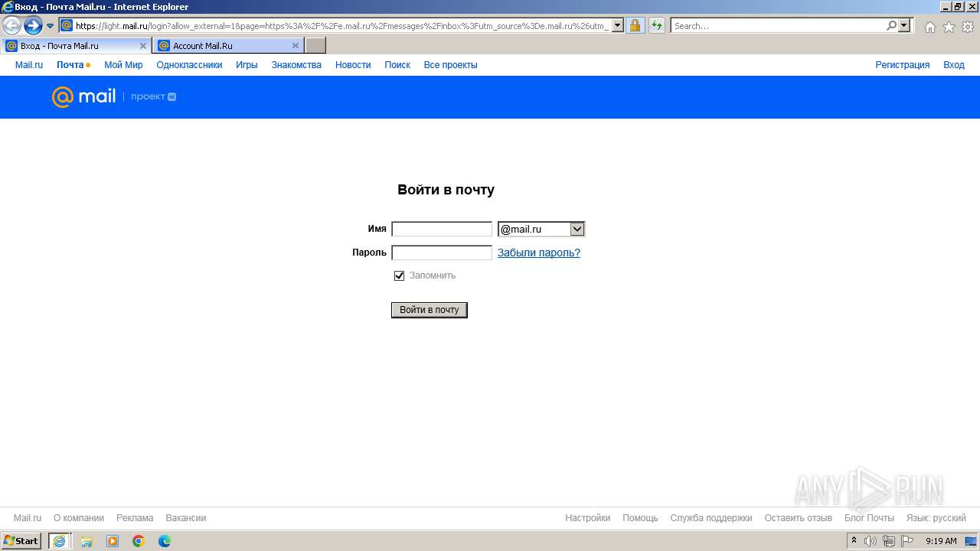Screen dimensions: 980x551
Task: Focus the Имя username field
Action: click(x=442, y=229)
